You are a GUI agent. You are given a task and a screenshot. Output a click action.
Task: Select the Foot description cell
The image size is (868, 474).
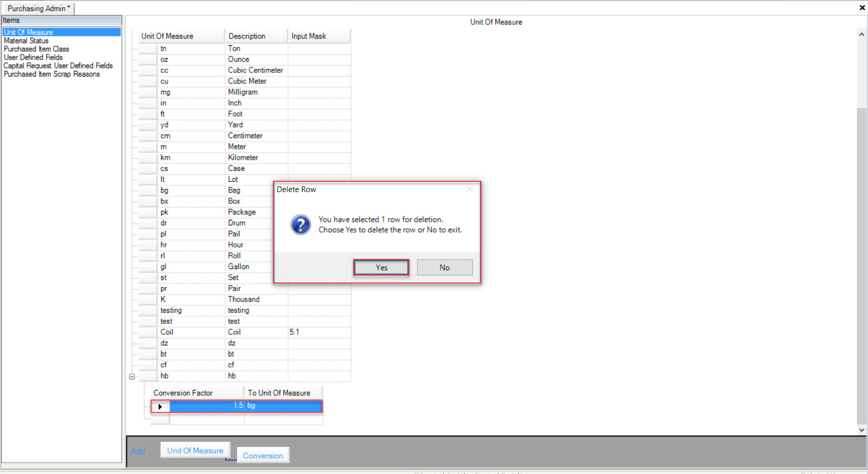256,114
